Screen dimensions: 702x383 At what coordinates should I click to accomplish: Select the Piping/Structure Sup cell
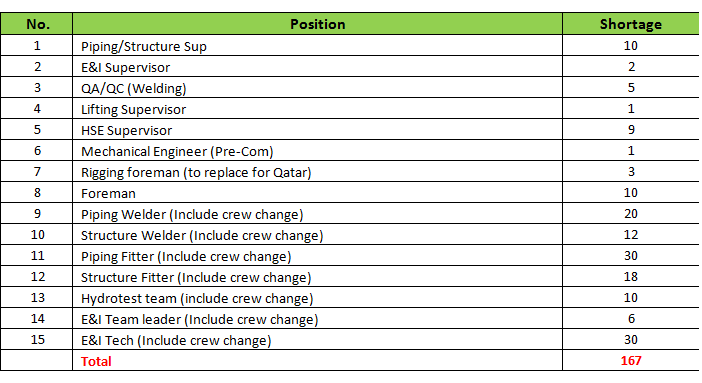pyautogui.click(x=317, y=46)
